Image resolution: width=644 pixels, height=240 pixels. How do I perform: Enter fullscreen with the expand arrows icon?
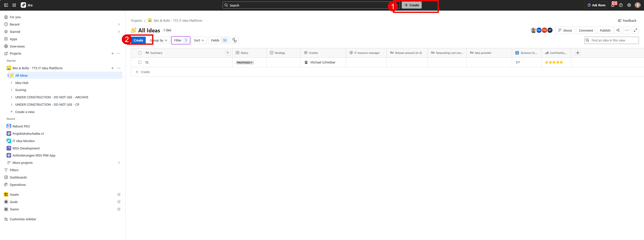point(635,30)
